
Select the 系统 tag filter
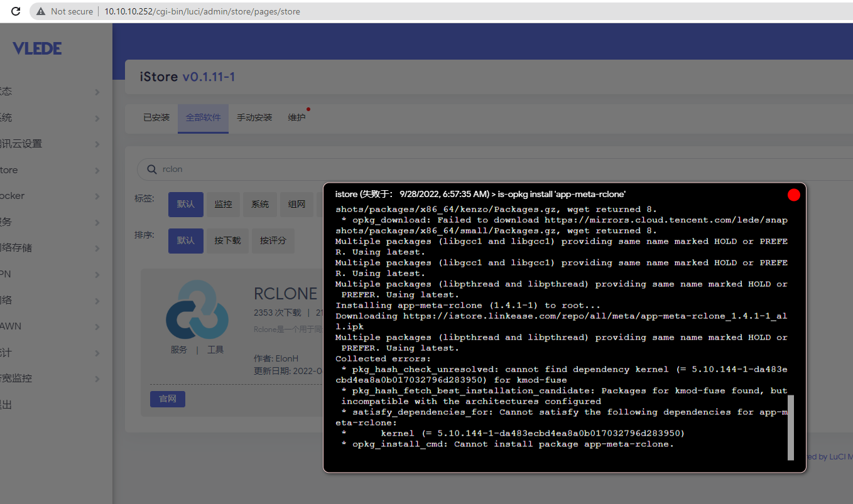[x=260, y=205]
